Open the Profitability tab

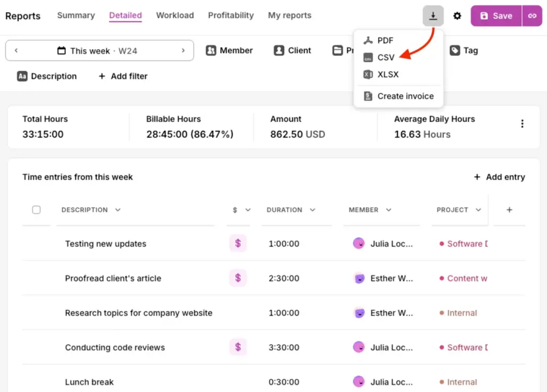tap(231, 15)
